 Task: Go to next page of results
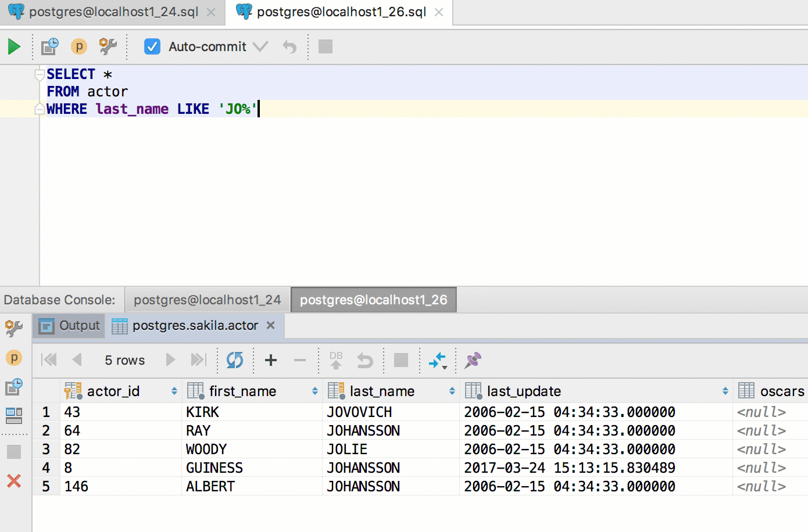170,360
